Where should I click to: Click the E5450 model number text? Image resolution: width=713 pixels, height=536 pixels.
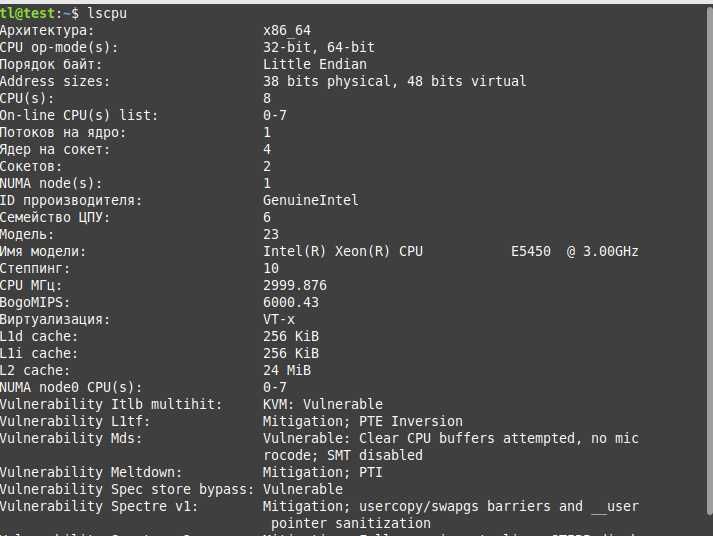point(531,251)
